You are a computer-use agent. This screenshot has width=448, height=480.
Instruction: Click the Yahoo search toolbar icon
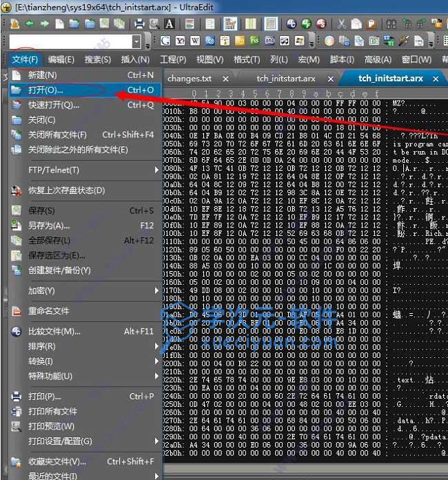tap(181, 41)
